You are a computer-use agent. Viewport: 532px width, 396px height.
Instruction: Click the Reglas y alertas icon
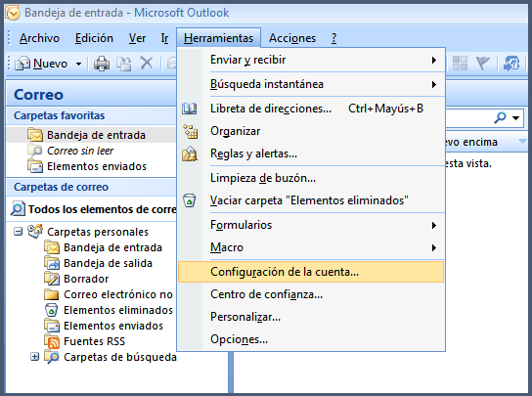[190, 154]
